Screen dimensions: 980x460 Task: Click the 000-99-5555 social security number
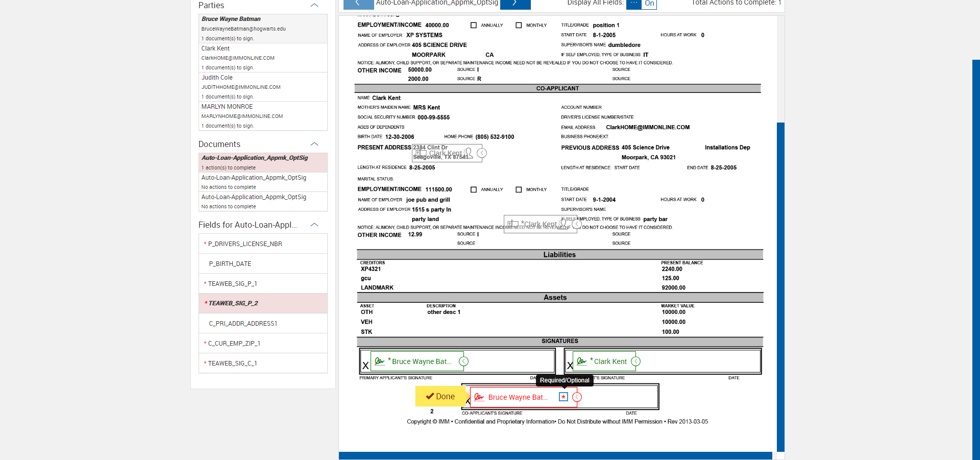(x=434, y=117)
